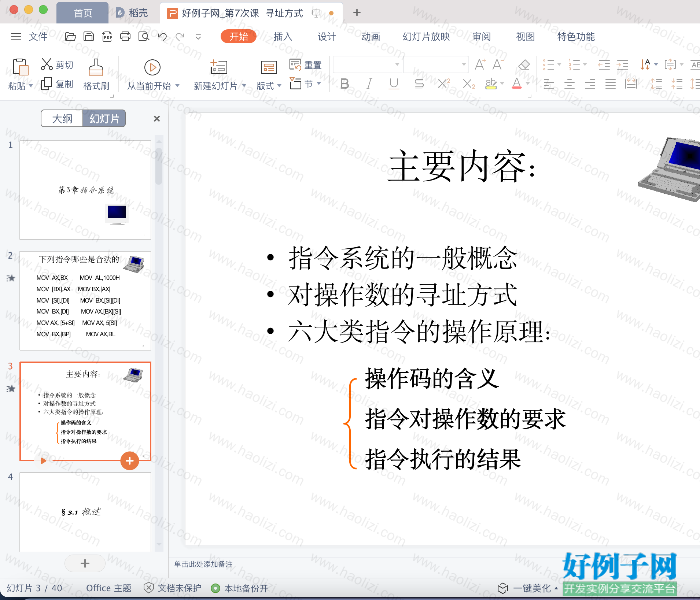Increase font size icon
The width and height of the screenshot is (700, 600).
[480, 65]
